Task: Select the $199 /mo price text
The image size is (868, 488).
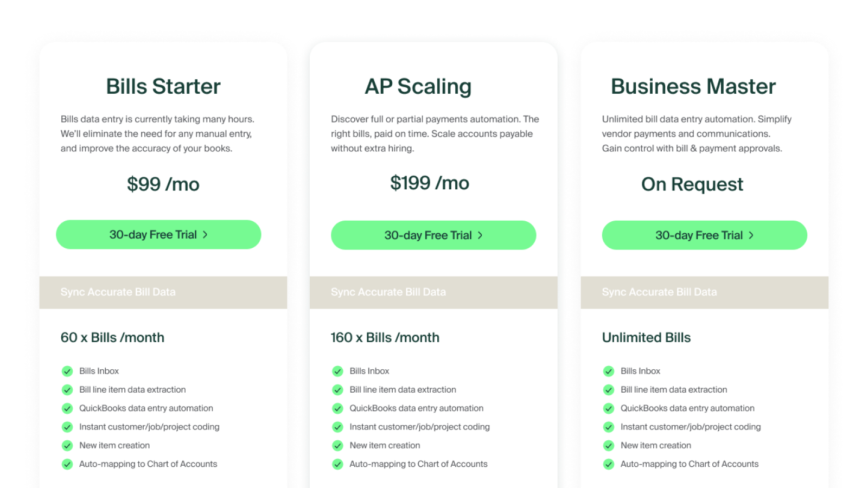Action: point(429,183)
